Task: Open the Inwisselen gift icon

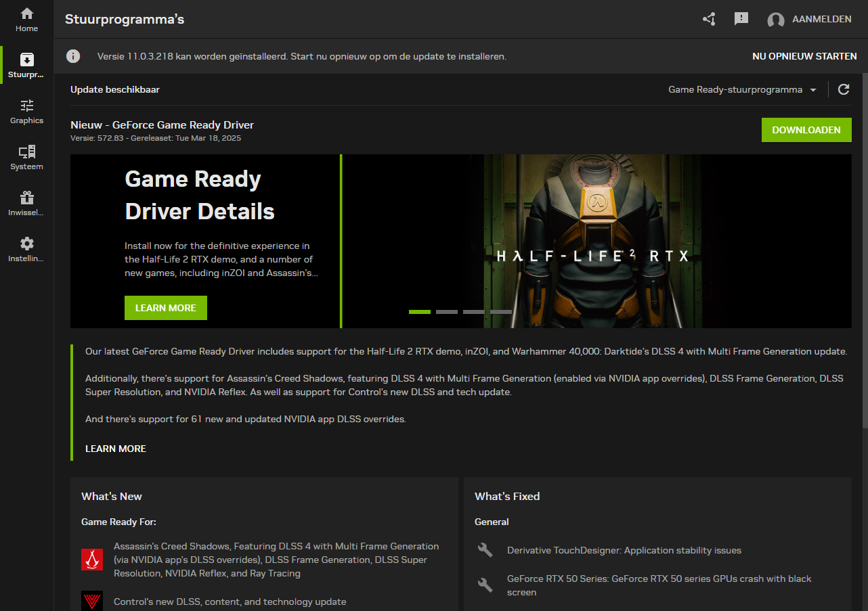Action: click(x=27, y=203)
